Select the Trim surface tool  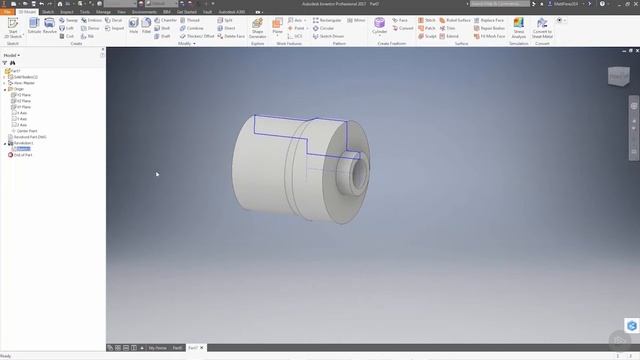pos(447,28)
